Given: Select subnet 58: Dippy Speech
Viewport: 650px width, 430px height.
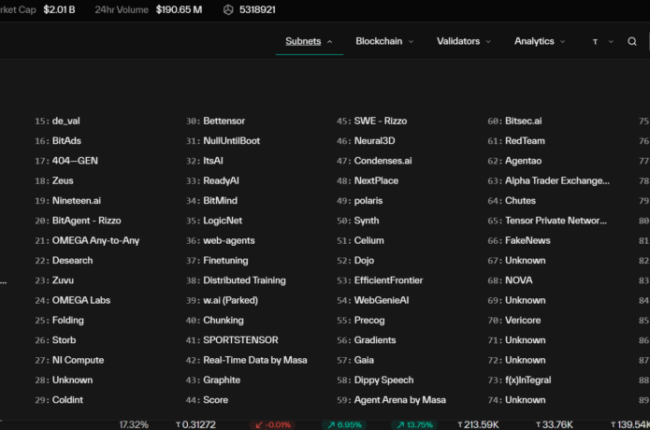Looking at the screenshot, I should pos(375,379).
